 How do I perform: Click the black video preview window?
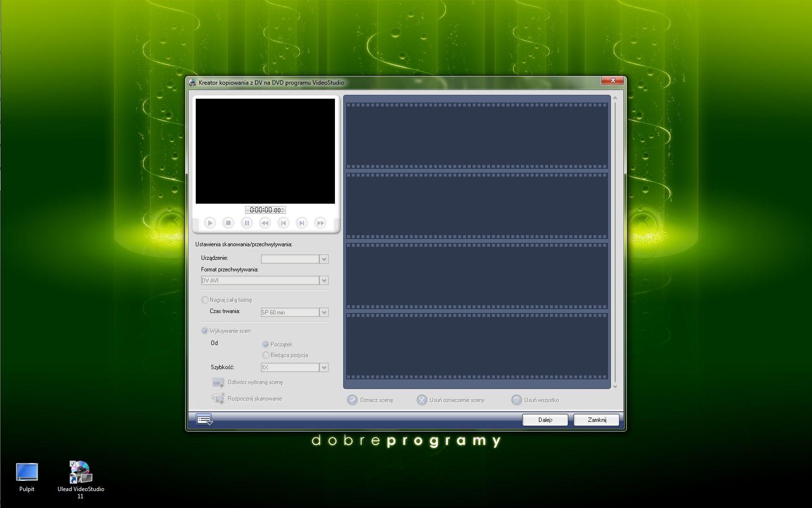click(x=265, y=151)
